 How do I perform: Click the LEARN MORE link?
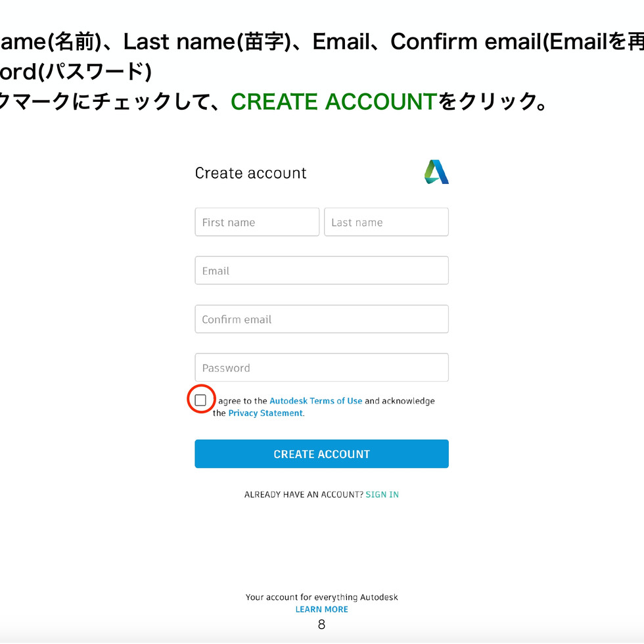point(321,609)
